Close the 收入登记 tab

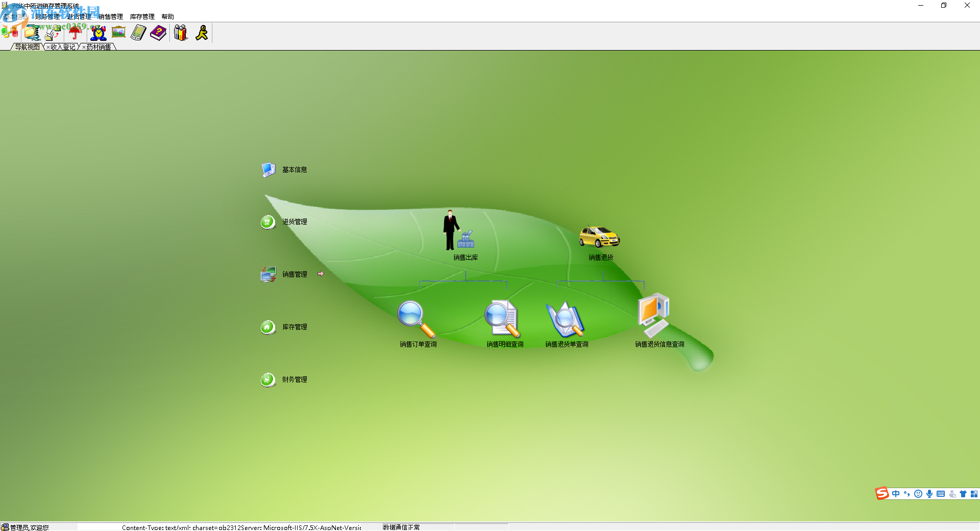tap(48, 47)
